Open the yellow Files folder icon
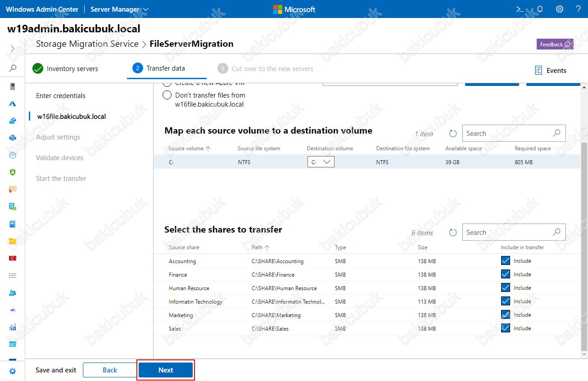Image resolution: width=588 pixels, height=381 pixels. pyautogui.click(x=13, y=241)
